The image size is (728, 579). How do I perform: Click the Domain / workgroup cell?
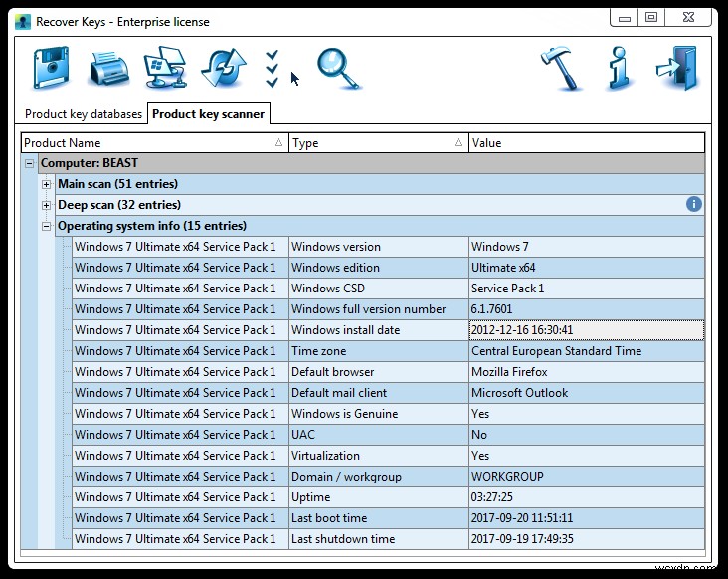click(x=378, y=477)
